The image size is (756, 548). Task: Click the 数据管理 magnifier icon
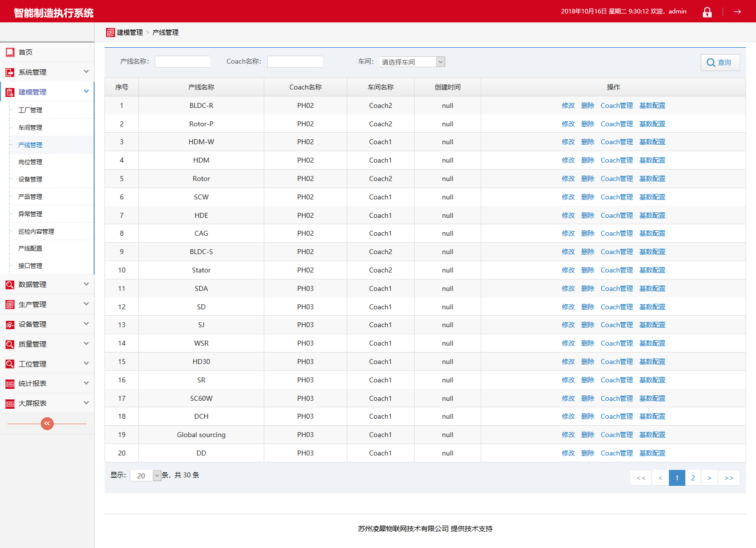click(10, 285)
